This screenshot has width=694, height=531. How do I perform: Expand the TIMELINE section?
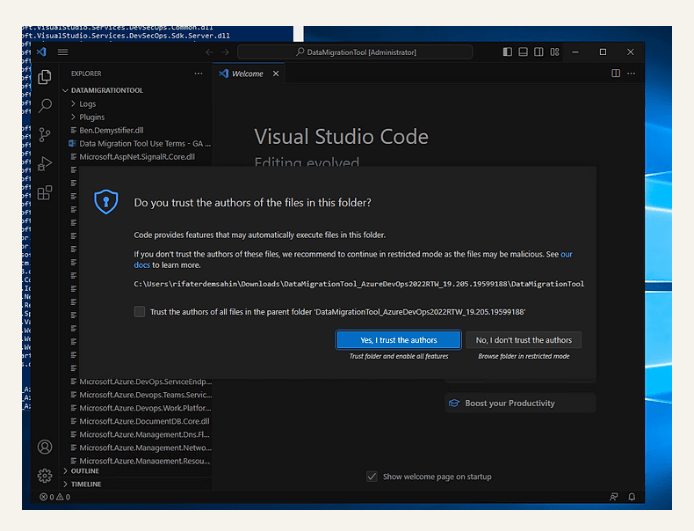click(137, 484)
